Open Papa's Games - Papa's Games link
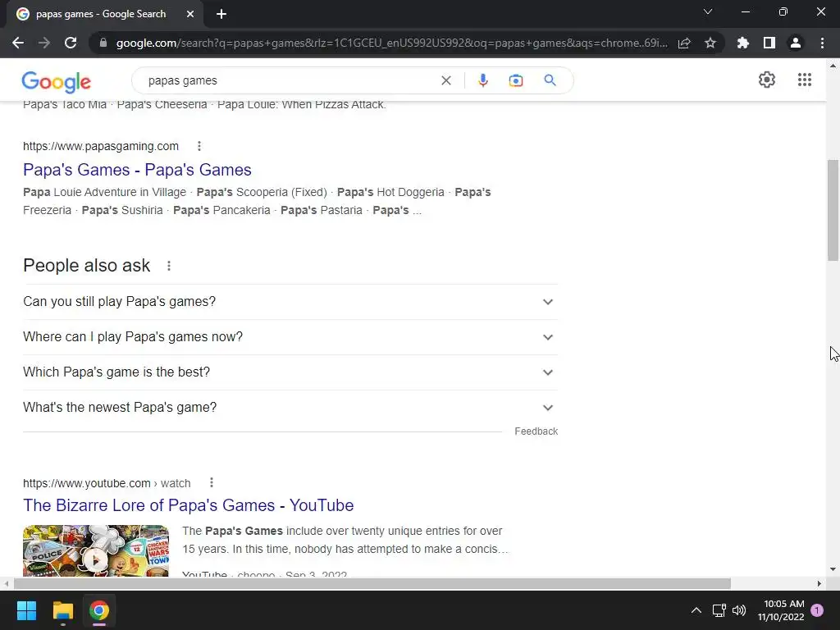Image resolution: width=840 pixels, height=630 pixels. [137, 170]
